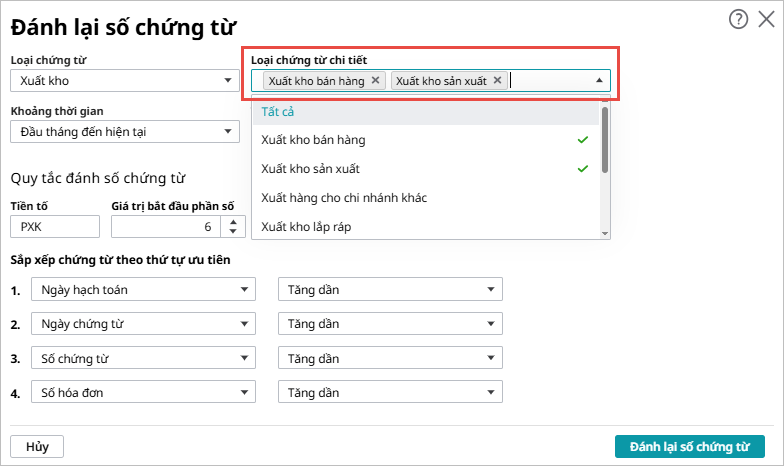Change sort direction for 'Số hóa đơn'
The height and width of the screenshot is (466, 784).
coord(390,393)
